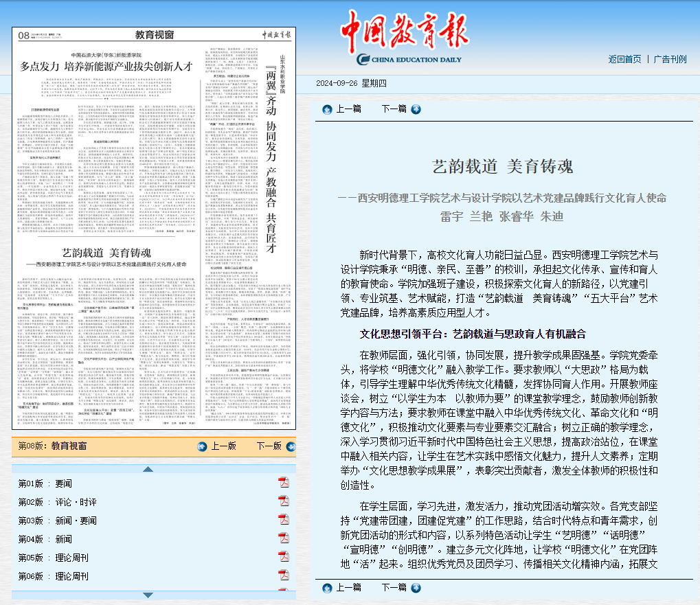Click the bottom 下一篇 next article link
Viewport: 700px width, 605px height.
click(x=394, y=588)
